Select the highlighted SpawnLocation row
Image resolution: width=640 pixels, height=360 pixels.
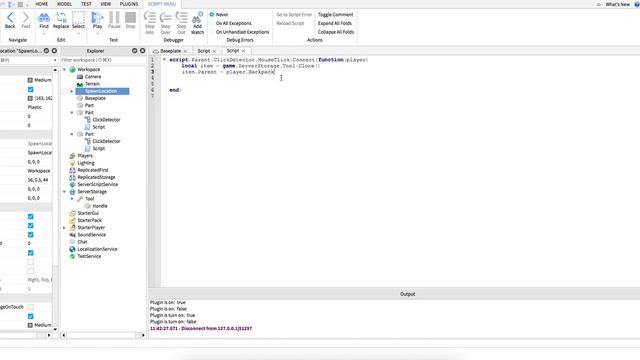(x=102, y=91)
